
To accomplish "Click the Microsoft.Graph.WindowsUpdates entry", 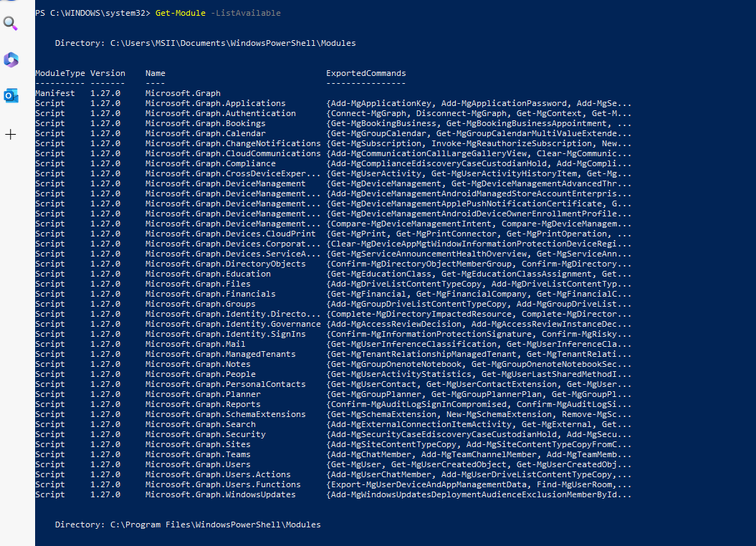I will pos(222,494).
